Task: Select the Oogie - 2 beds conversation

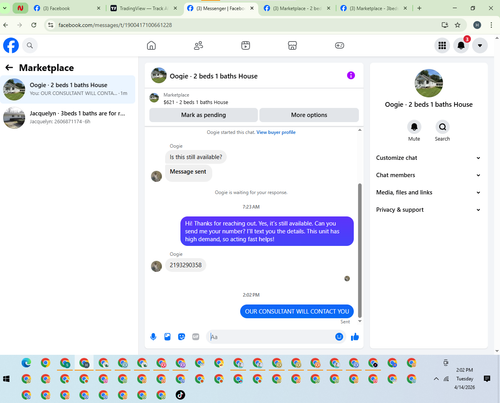Action: (x=68, y=89)
